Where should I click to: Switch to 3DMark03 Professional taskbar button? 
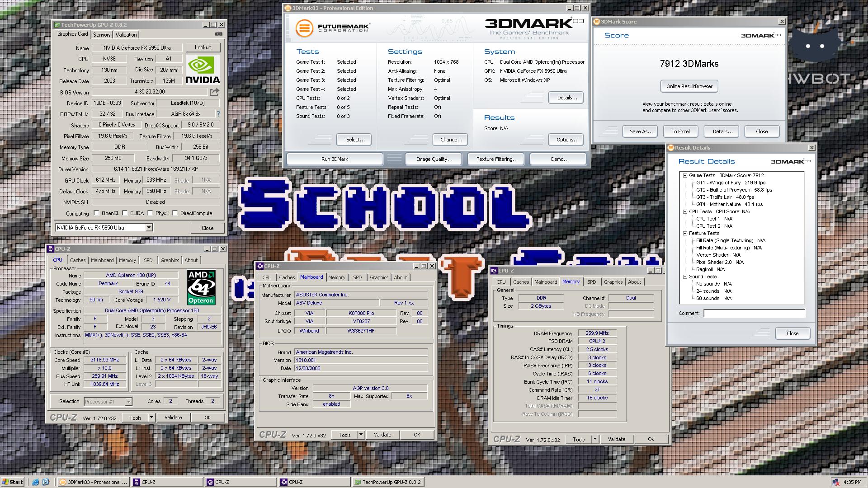(x=94, y=482)
